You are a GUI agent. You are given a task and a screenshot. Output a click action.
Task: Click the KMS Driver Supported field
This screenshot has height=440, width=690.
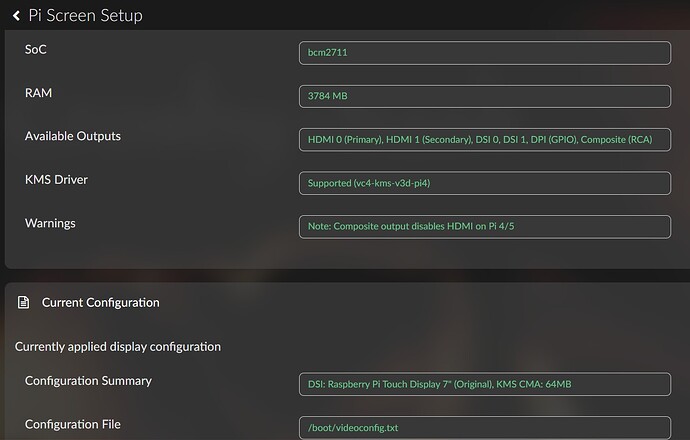485,183
